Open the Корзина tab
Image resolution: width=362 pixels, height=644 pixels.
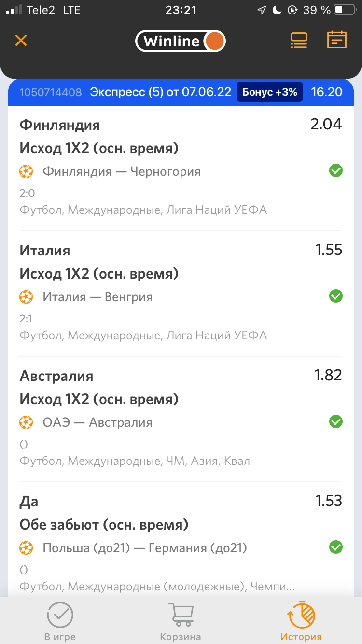click(x=180, y=621)
